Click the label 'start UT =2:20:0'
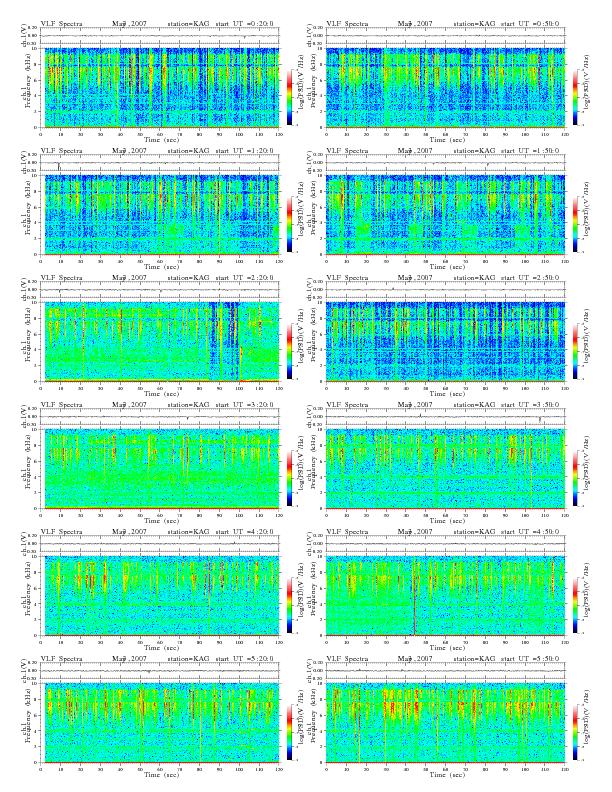612x792 pixels. click(244, 278)
